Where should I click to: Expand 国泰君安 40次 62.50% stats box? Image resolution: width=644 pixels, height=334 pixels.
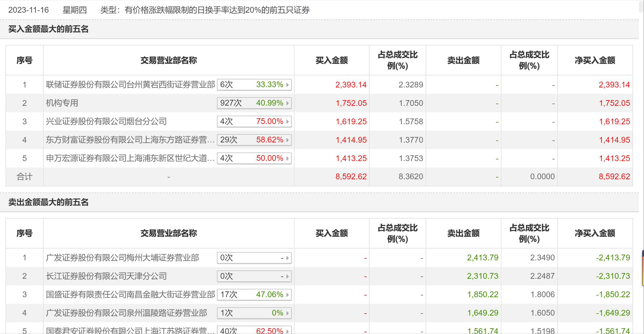coord(254,331)
